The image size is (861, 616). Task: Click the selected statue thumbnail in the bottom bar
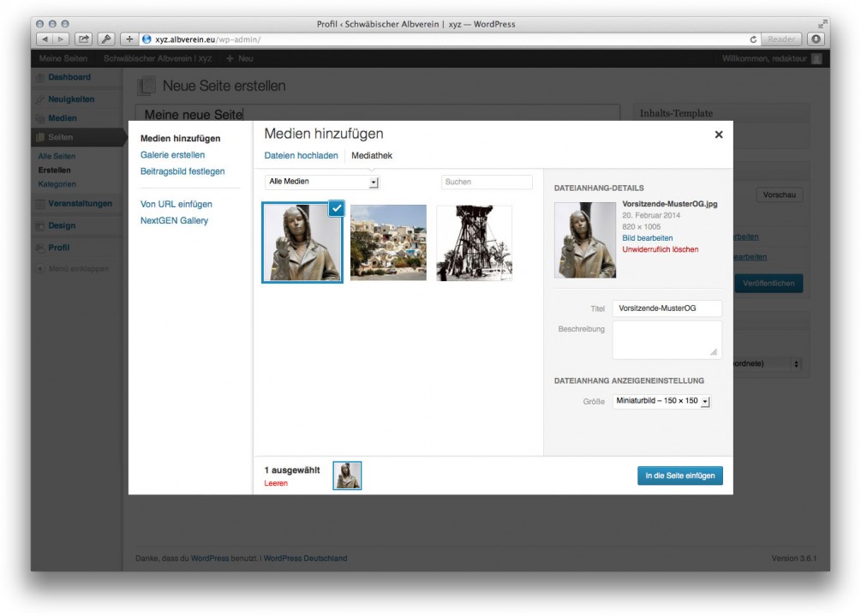tap(347, 475)
